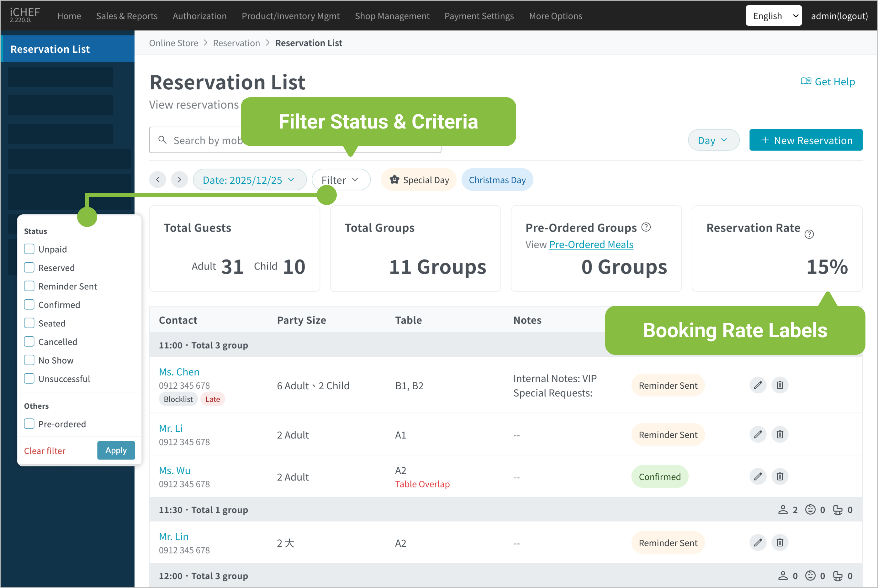
Task: Go to previous date with left arrow
Action: (x=158, y=180)
